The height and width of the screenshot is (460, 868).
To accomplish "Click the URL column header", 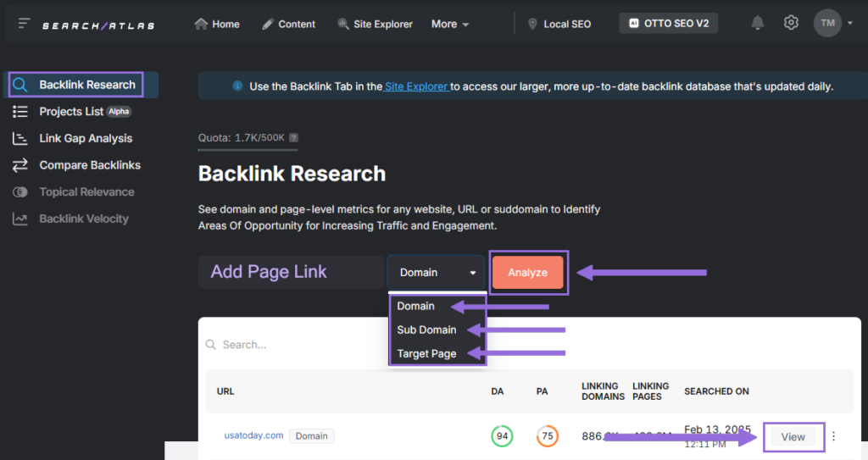I will 225,391.
